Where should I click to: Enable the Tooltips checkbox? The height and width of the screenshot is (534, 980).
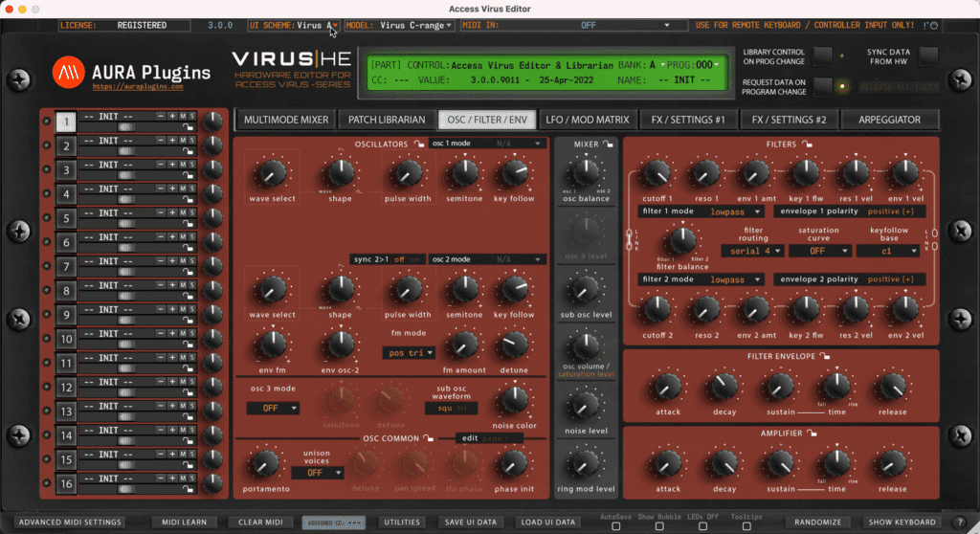(746, 526)
